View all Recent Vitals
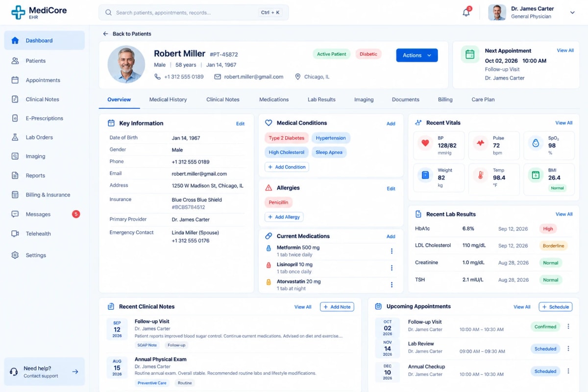588x392 pixels. tap(564, 123)
